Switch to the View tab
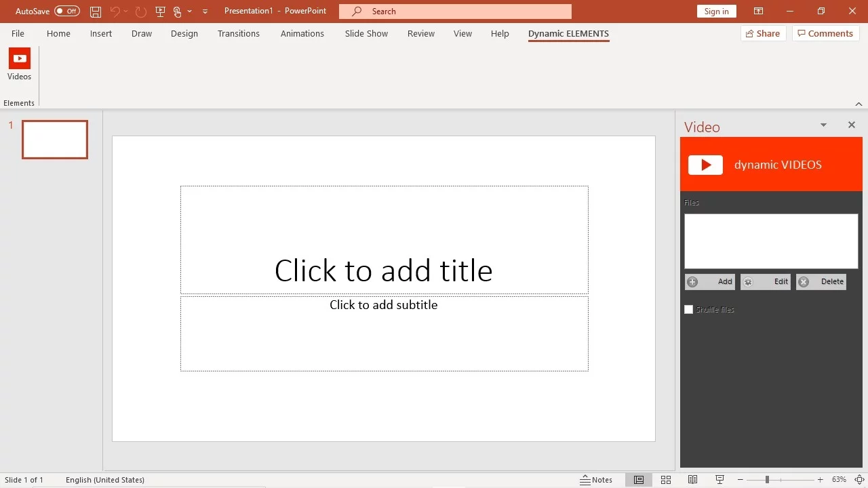 click(x=462, y=33)
